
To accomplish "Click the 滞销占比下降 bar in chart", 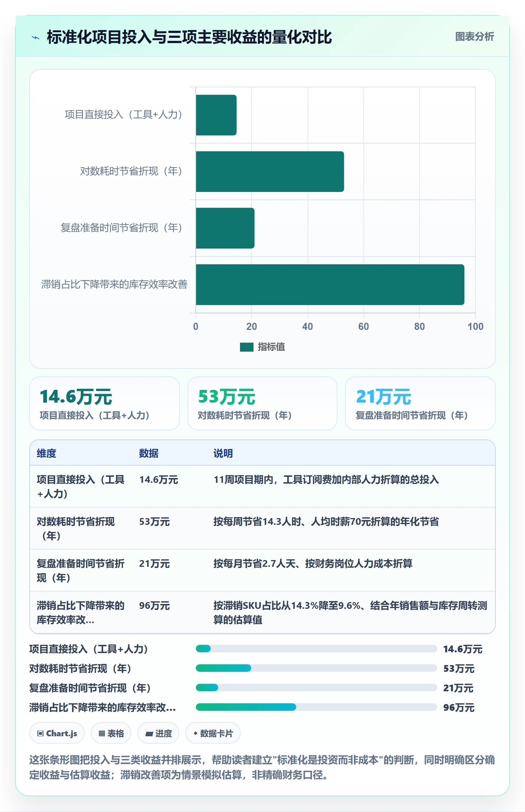I will coord(330,285).
